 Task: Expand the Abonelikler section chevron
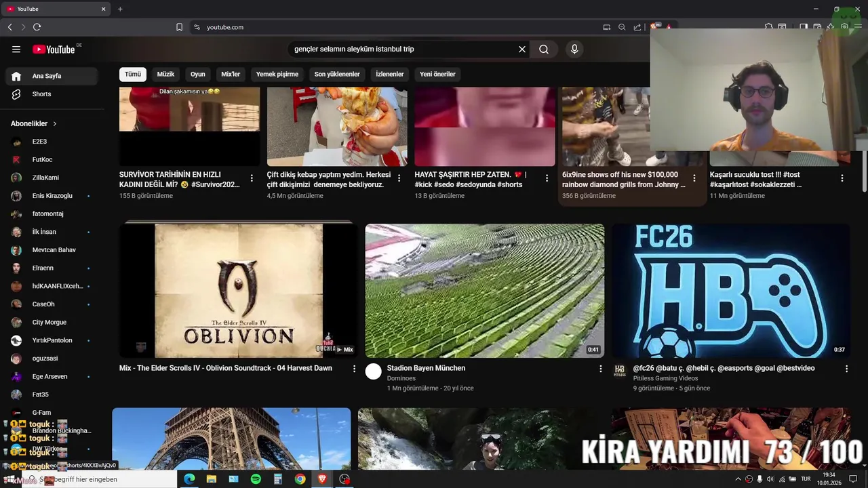(55, 124)
